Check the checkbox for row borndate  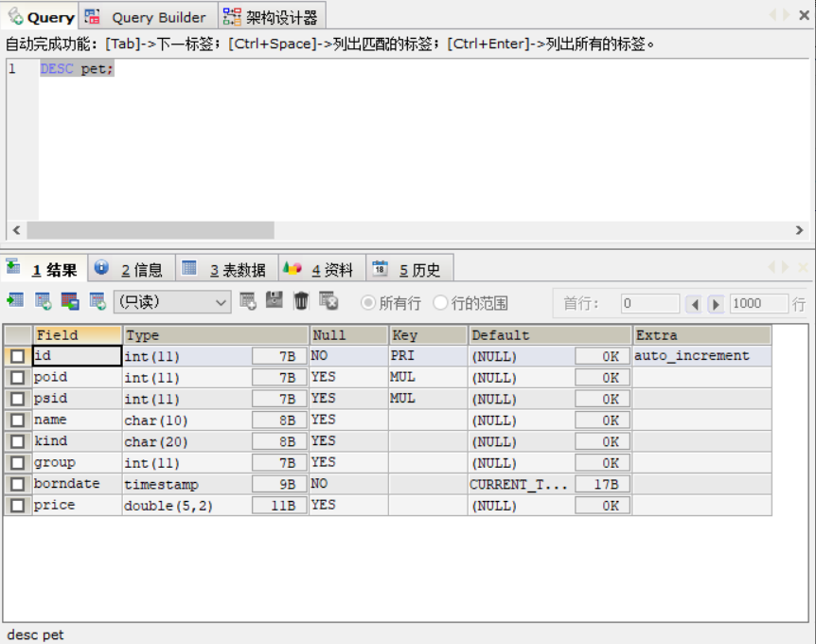click(17, 484)
